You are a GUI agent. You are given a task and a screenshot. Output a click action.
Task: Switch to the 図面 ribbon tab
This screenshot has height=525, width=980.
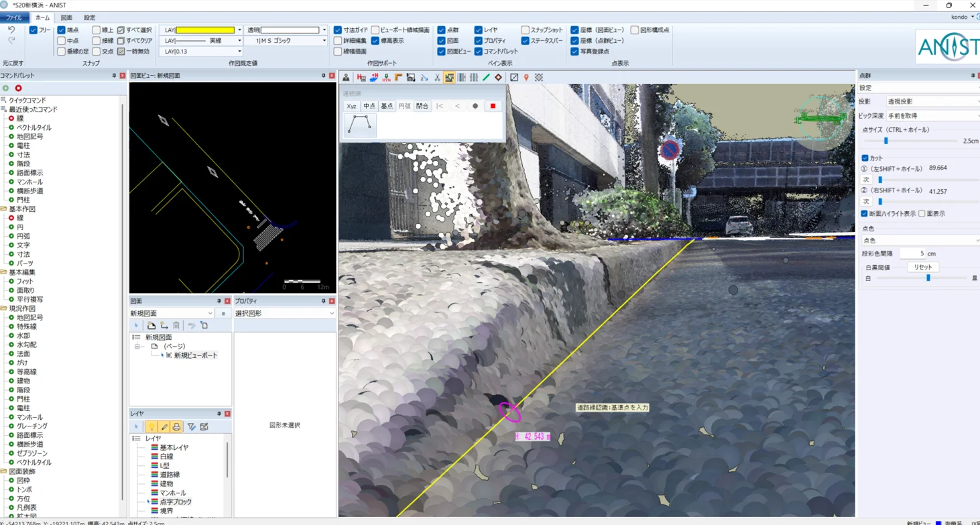coord(66,18)
